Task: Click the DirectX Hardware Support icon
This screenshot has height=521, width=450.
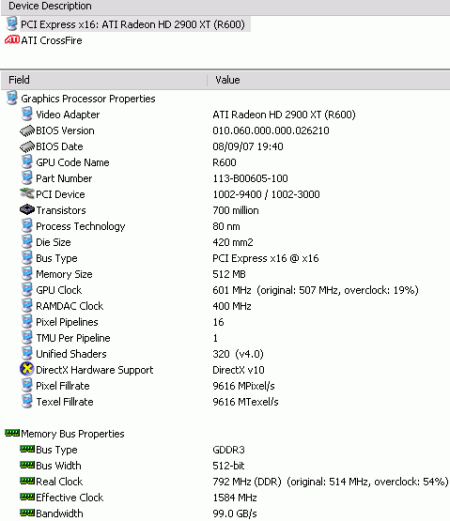Action: [27, 369]
